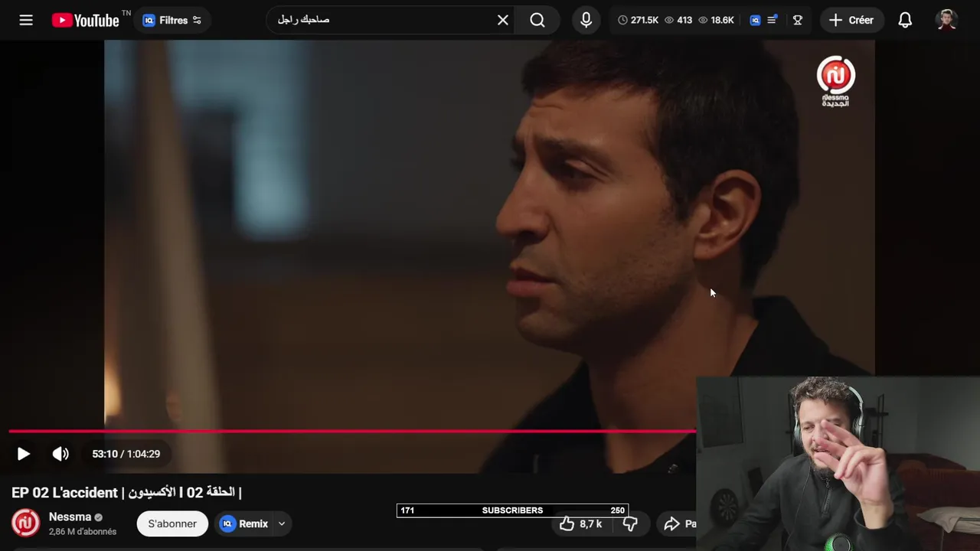Go to the YouTube home logo

tap(86, 20)
